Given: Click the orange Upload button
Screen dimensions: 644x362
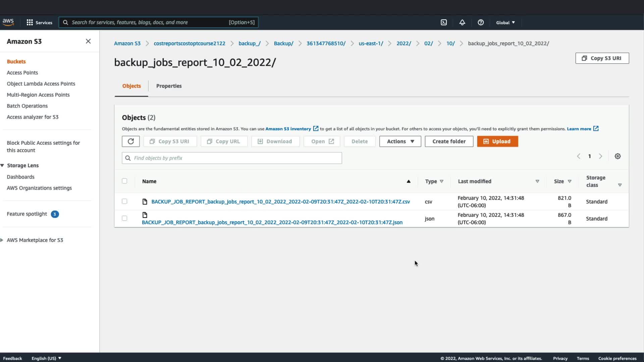Looking at the screenshot, I should point(497,141).
